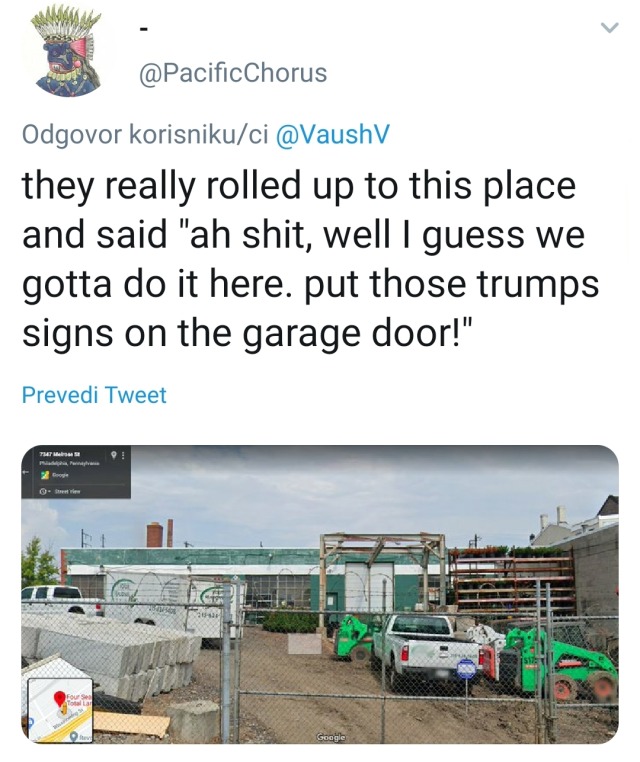Open the minimap thumbnail in photo corner
Viewport: 640px width, 762px height.
60,709
